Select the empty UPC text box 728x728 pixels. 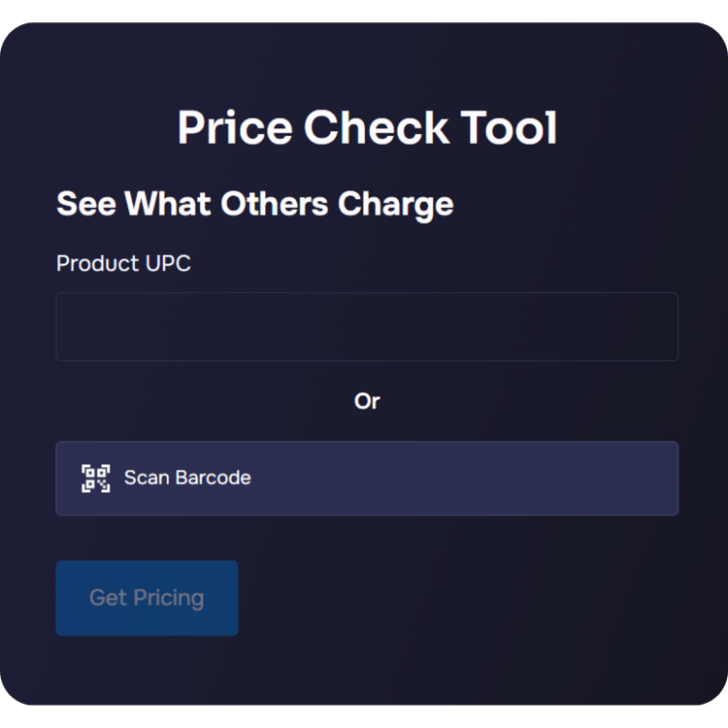(x=367, y=327)
